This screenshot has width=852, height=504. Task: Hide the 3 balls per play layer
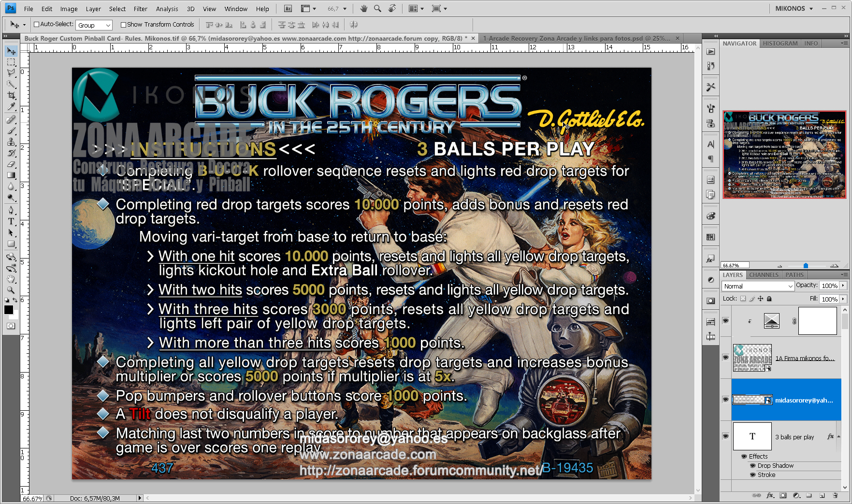[x=725, y=436]
